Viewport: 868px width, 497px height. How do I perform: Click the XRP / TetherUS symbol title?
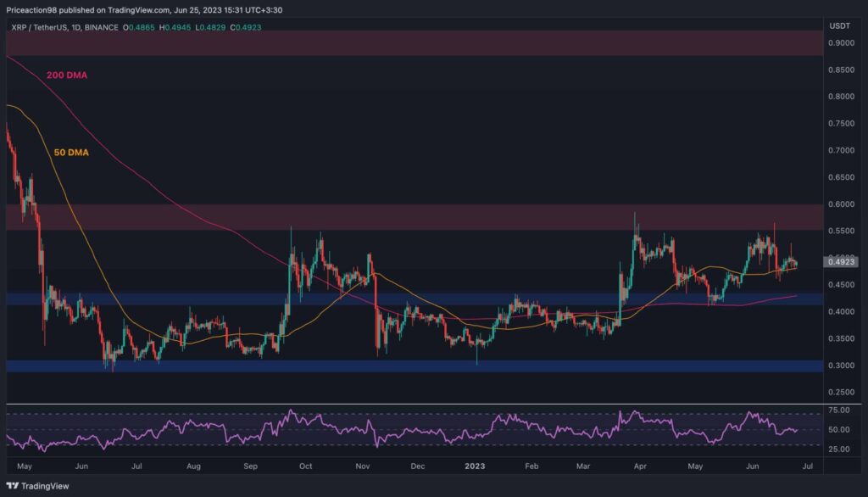[64, 27]
